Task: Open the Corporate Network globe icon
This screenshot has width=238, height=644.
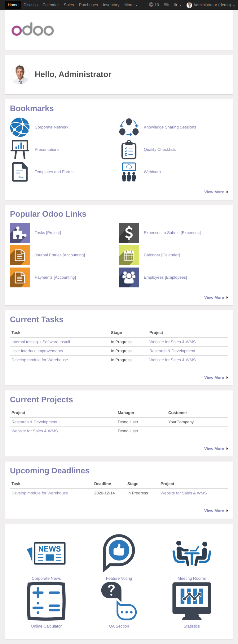Action: pos(20,127)
